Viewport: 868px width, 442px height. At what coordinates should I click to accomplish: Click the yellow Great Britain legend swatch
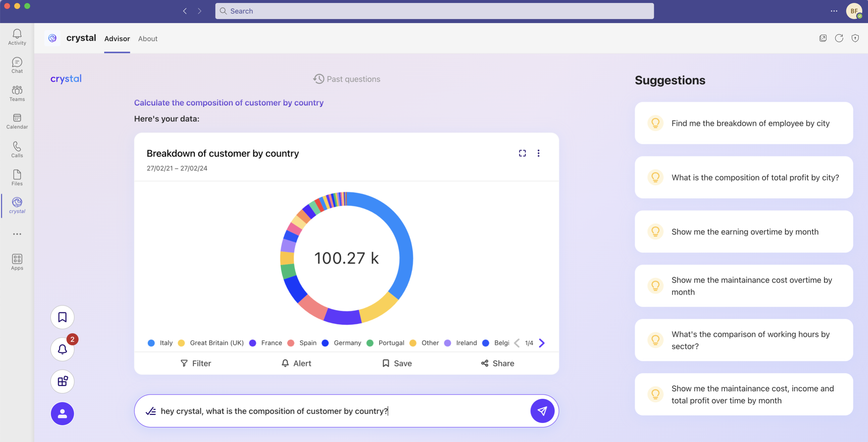click(181, 343)
